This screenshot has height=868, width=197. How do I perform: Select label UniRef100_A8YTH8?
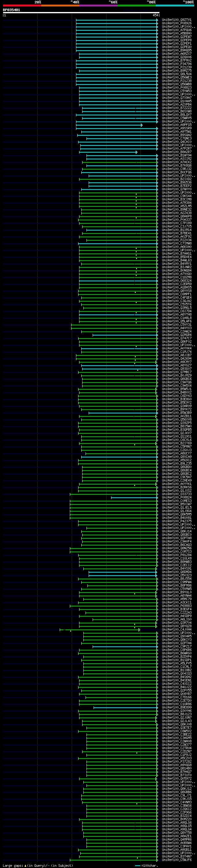[176, 314]
